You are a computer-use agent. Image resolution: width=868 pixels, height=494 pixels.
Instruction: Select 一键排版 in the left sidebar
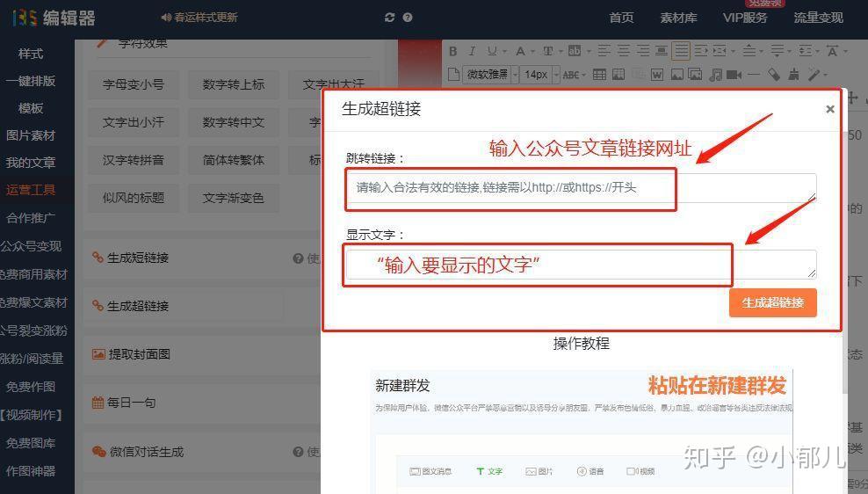[x=31, y=81]
